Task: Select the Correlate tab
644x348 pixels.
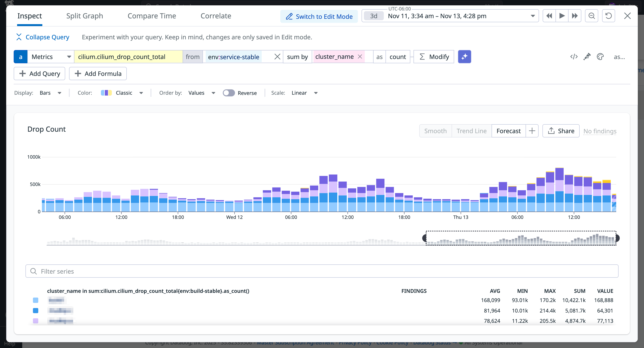Action: click(216, 16)
